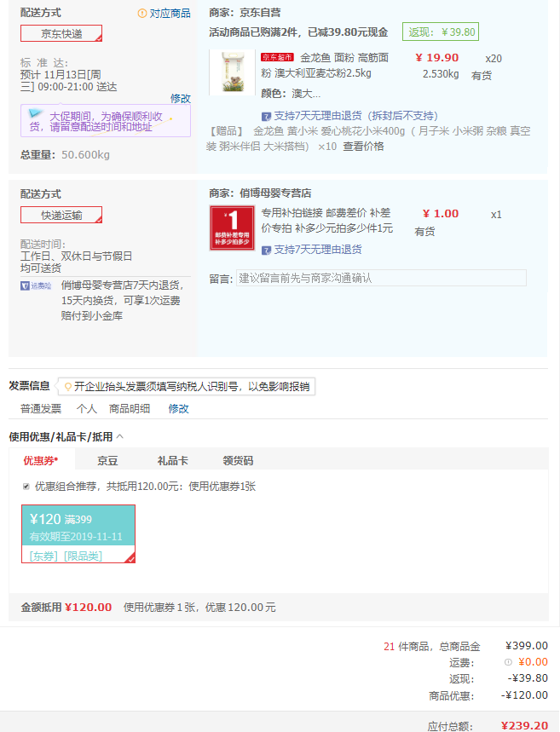Viewport: 560px width, 732px height.
Task: Open the 对应商品 link
Action: 170,14
